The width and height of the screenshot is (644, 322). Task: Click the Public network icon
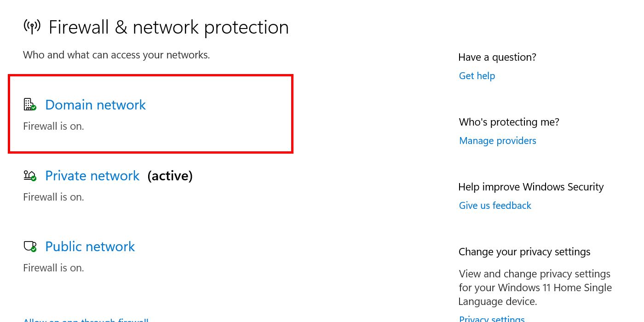pyautogui.click(x=29, y=246)
